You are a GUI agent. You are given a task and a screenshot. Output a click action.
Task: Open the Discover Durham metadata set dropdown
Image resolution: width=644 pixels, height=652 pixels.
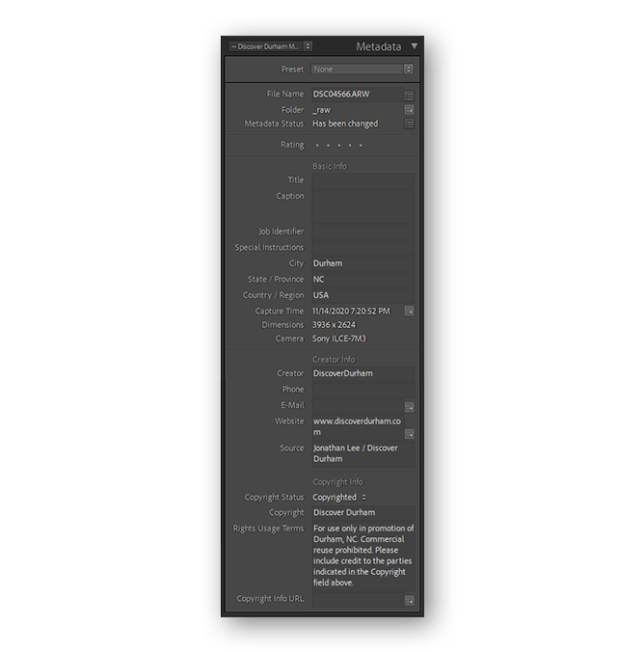[270, 46]
